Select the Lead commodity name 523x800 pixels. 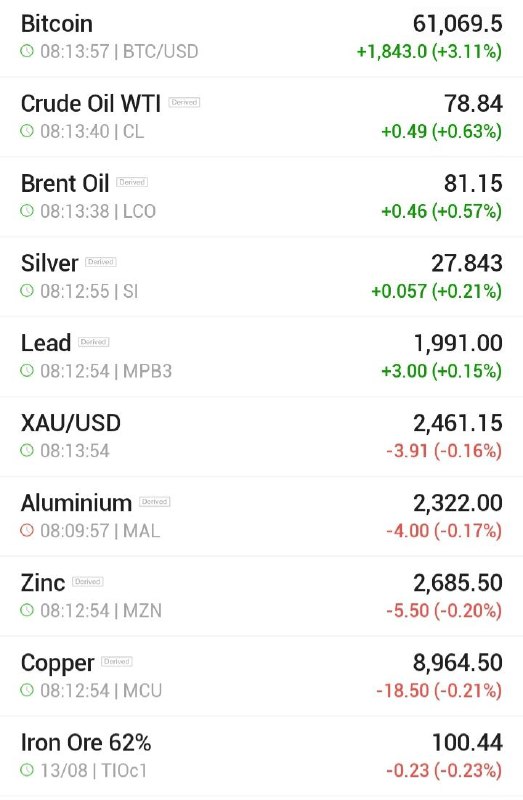coord(46,343)
